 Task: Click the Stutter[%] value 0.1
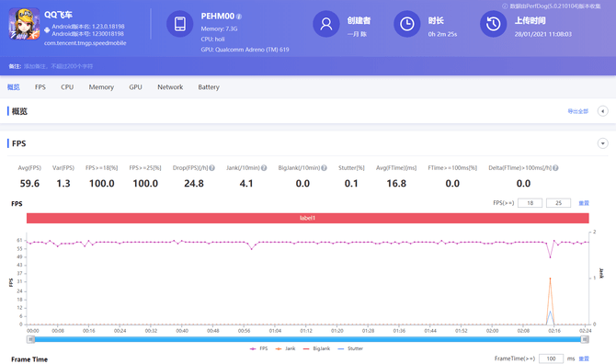351,183
